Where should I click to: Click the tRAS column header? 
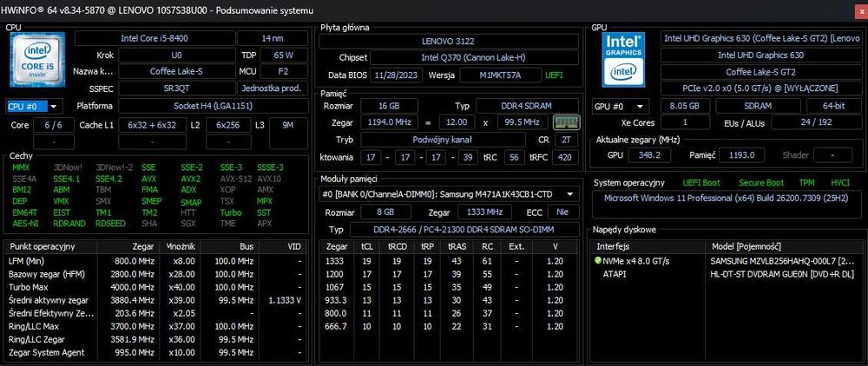pos(458,246)
